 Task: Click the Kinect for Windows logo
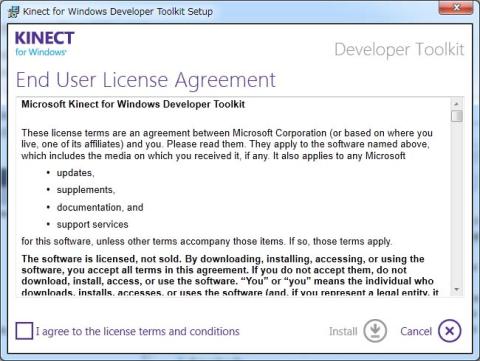(x=44, y=43)
